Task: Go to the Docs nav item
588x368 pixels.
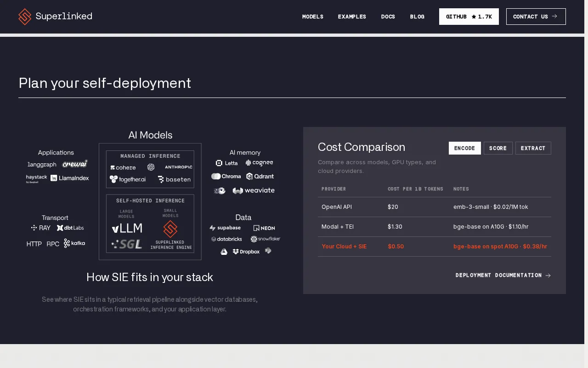Action: [x=388, y=17]
